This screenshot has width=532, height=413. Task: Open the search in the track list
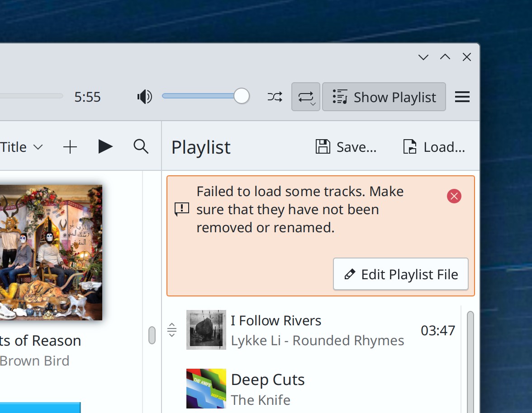click(140, 146)
